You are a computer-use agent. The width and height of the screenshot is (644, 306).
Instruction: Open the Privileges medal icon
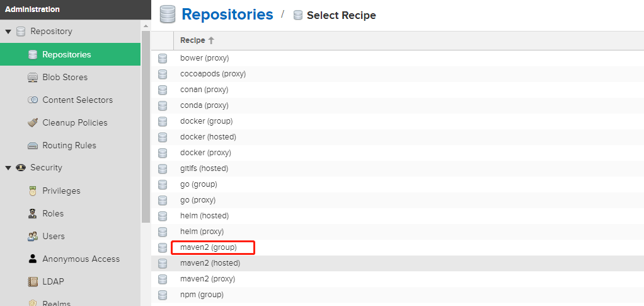33,191
